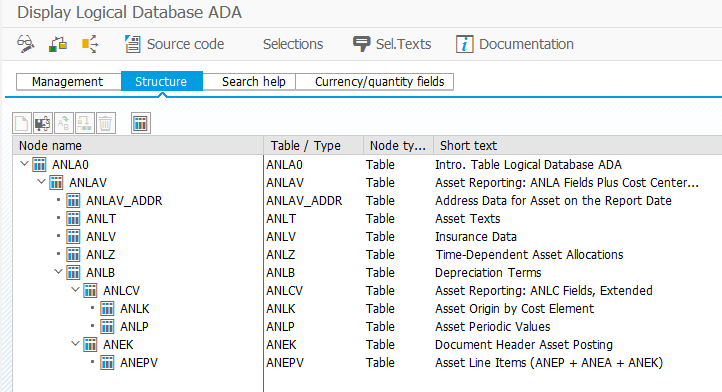
Task: Click 'Asset Reporting: ANLC Fields, Extended' text
Action: tap(544, 291)
